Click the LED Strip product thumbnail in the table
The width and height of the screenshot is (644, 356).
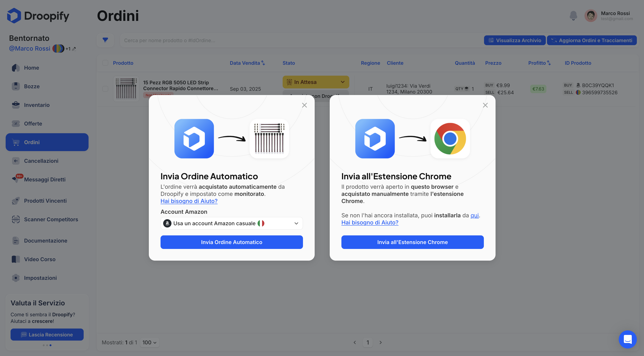coord(126,89)
